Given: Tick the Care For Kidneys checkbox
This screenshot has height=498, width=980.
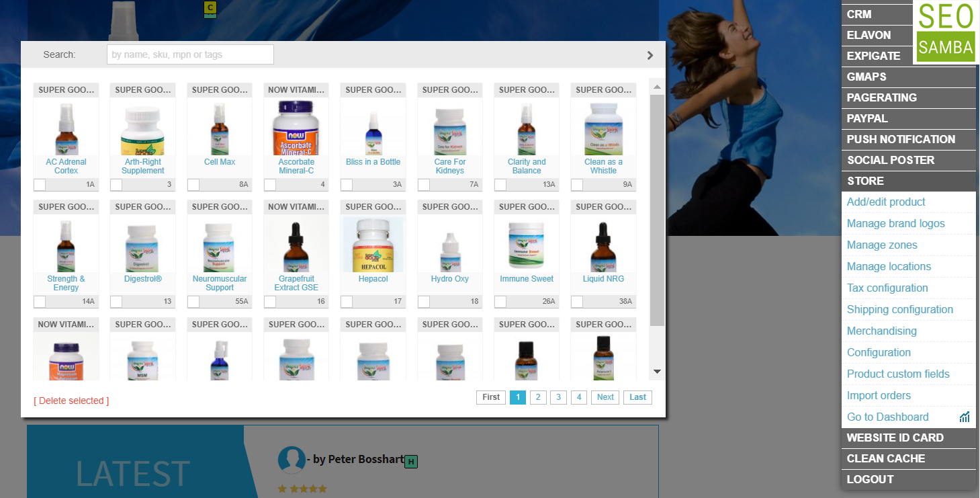Looking at the screenshot, I should [424, 185].
